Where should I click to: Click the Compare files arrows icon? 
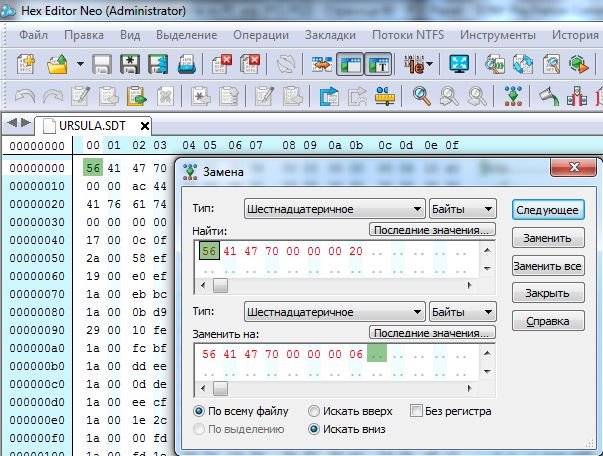click(x=321, y=64)
